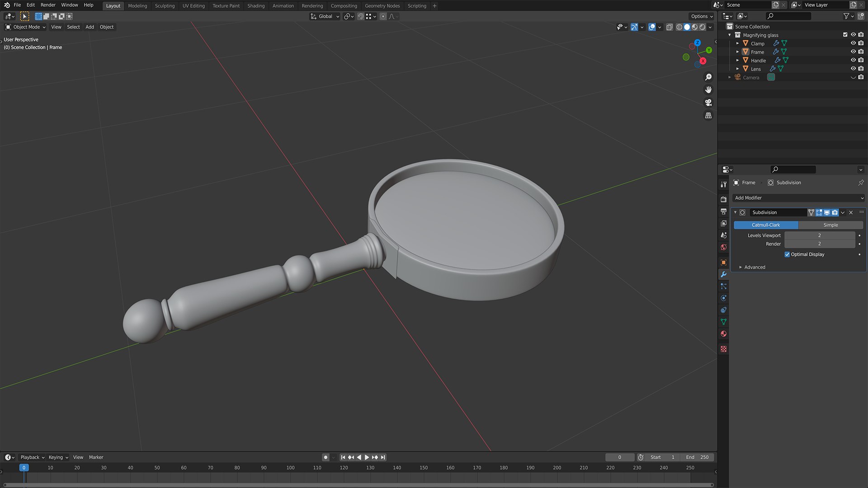The width and height of the screenshot is (868, 488).
Task: Switch to the Modeling workspace tab
Action: pos(137,6)
